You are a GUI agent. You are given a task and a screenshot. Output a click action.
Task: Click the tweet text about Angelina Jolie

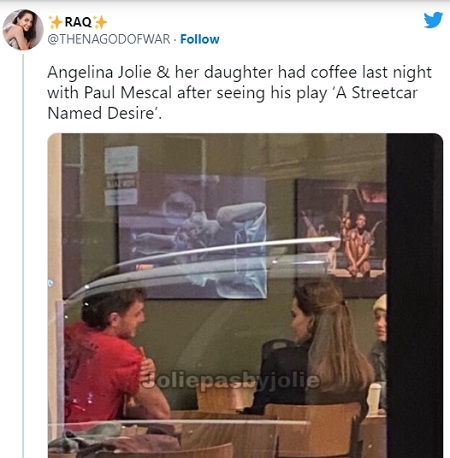pyautogui.click(x=239, y=93)
